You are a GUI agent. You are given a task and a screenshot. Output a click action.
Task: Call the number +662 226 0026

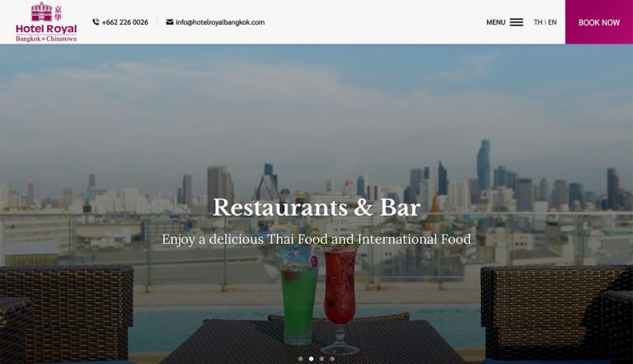pos(124,22)
